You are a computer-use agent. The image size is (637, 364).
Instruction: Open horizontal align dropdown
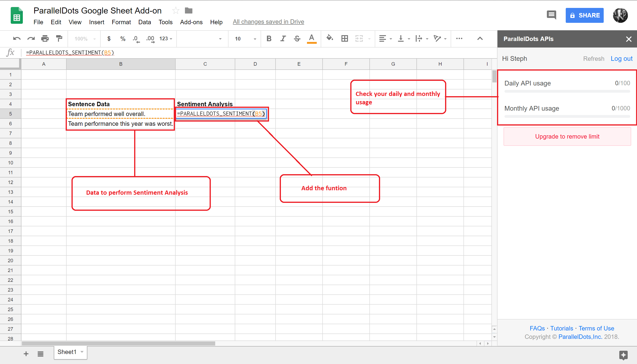[385, 38]
